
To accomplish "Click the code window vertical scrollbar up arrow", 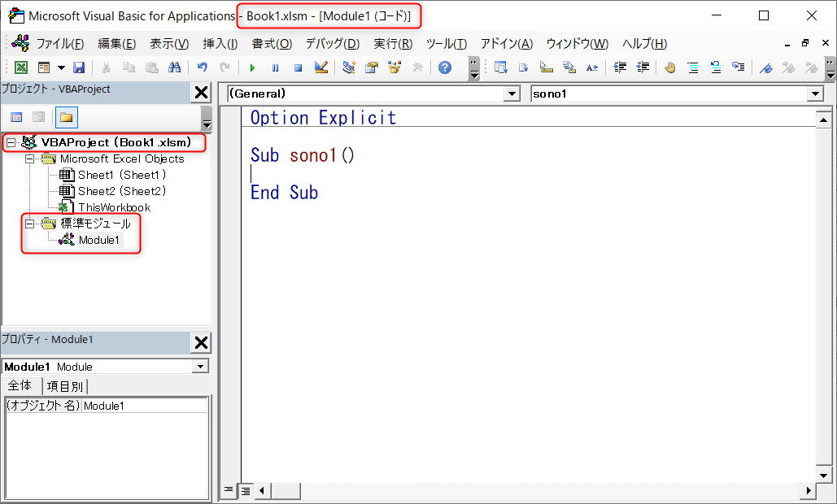I will pos(823,120).
